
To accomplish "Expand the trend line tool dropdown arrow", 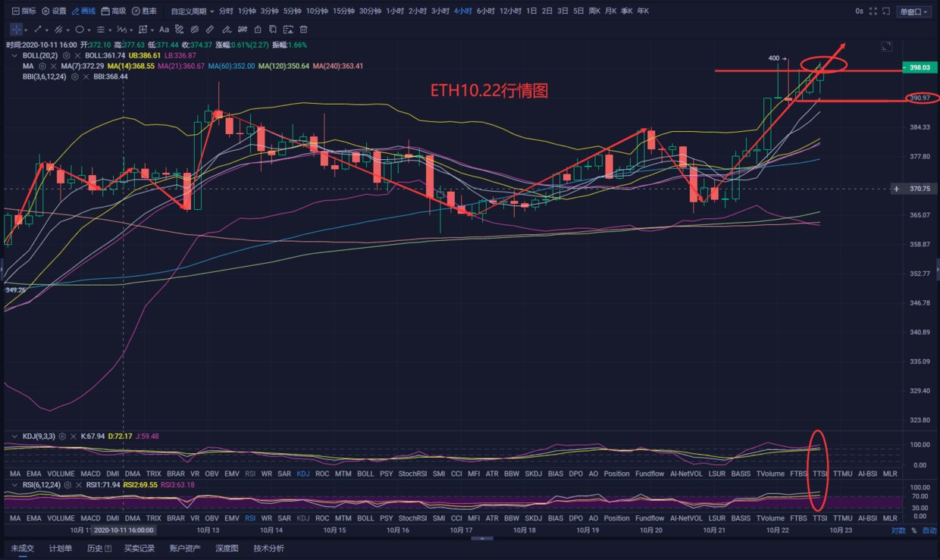I will point(47,30).
